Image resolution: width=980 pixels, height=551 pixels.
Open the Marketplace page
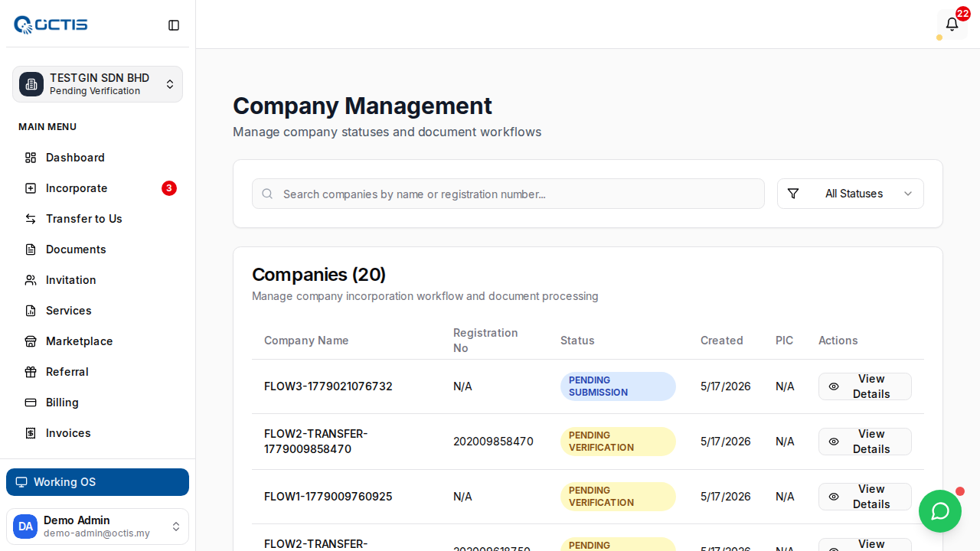(x=97, y=341)
